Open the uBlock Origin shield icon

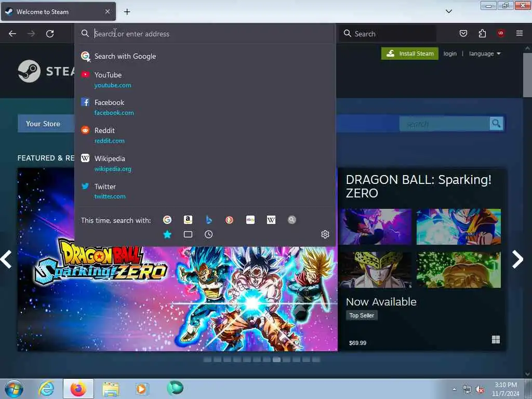coord(501,33)
